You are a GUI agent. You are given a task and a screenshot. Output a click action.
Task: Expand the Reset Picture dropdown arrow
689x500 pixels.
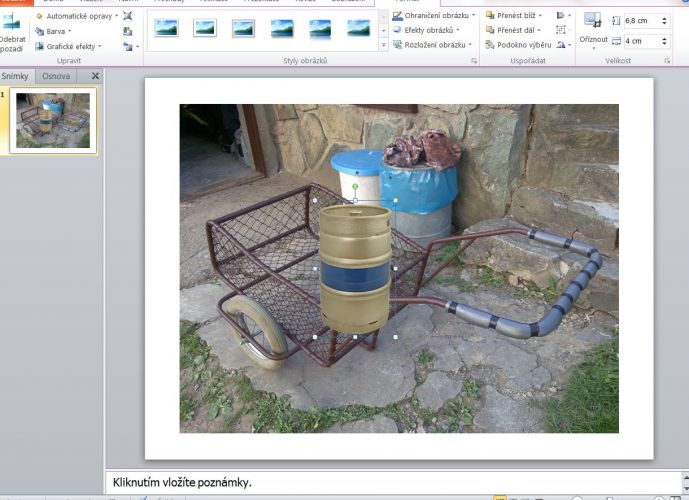(138, 46)
